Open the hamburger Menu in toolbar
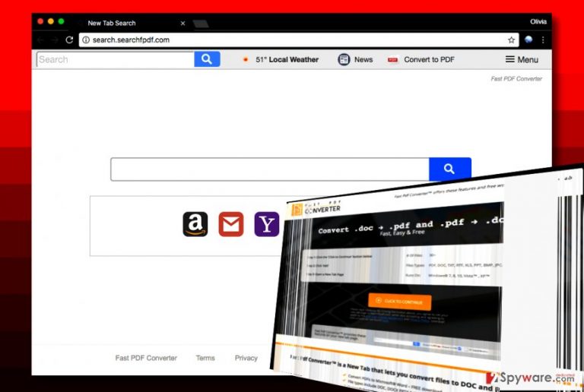 tap(522, 59)
